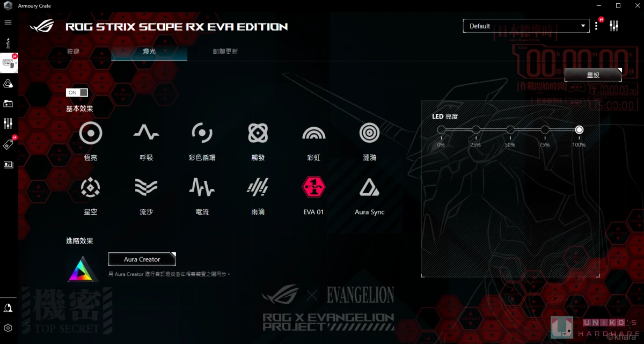Click the "基本效果" section heading
This screenshot has height=344, width=644.
click(x=79, y=108)
